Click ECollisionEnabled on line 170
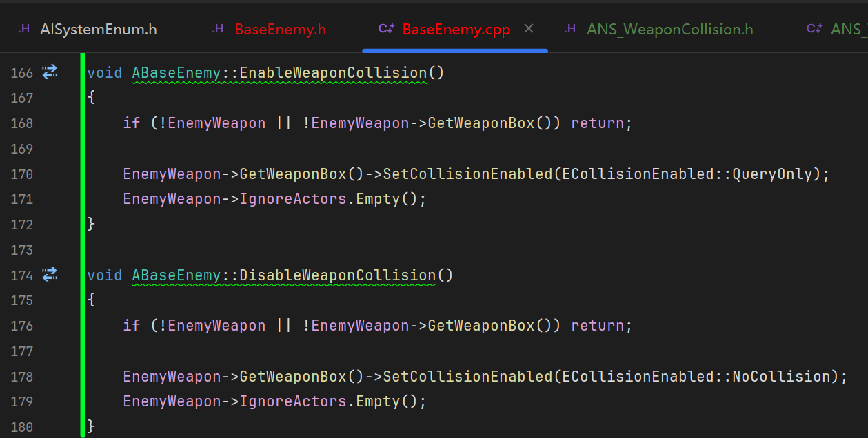Image resolution: width=868 pixels, height=438 pixels. coord(638,174)
